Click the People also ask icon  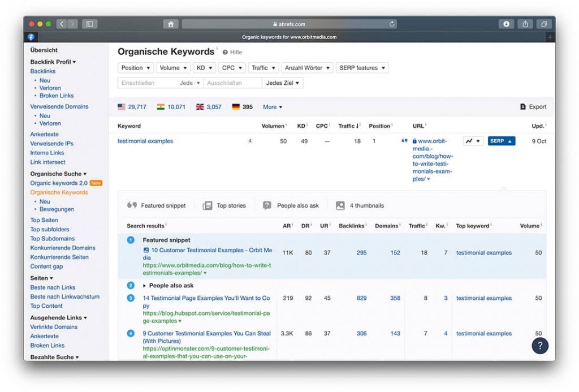click(x=267, y=205)
